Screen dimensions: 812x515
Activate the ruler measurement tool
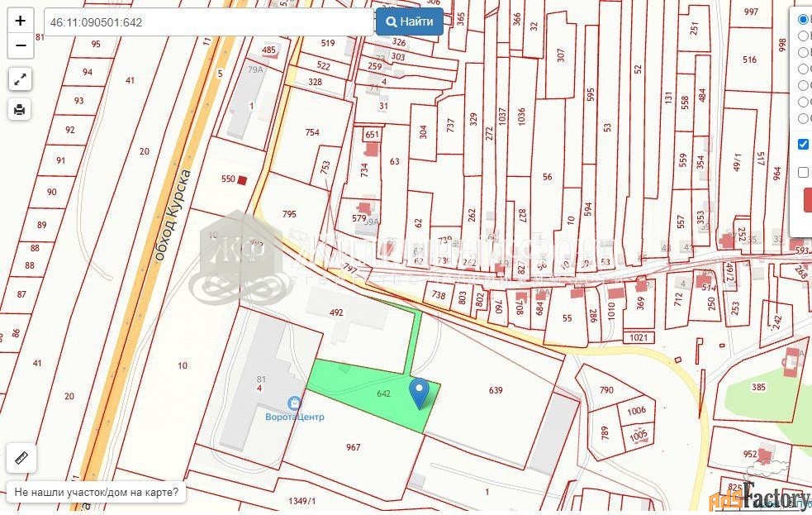[x=21, y=458]
